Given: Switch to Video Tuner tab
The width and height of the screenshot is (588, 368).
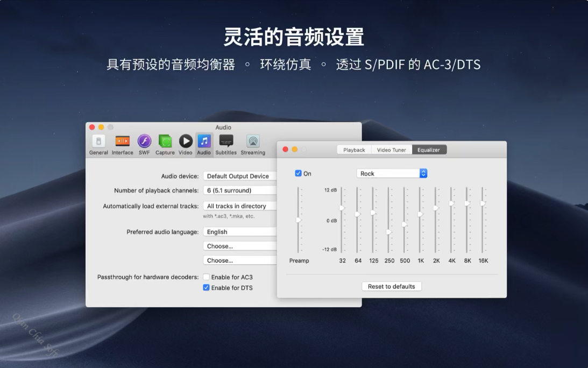Looking at the screenshot, I should pyautogui.click(x=392, y=150).
